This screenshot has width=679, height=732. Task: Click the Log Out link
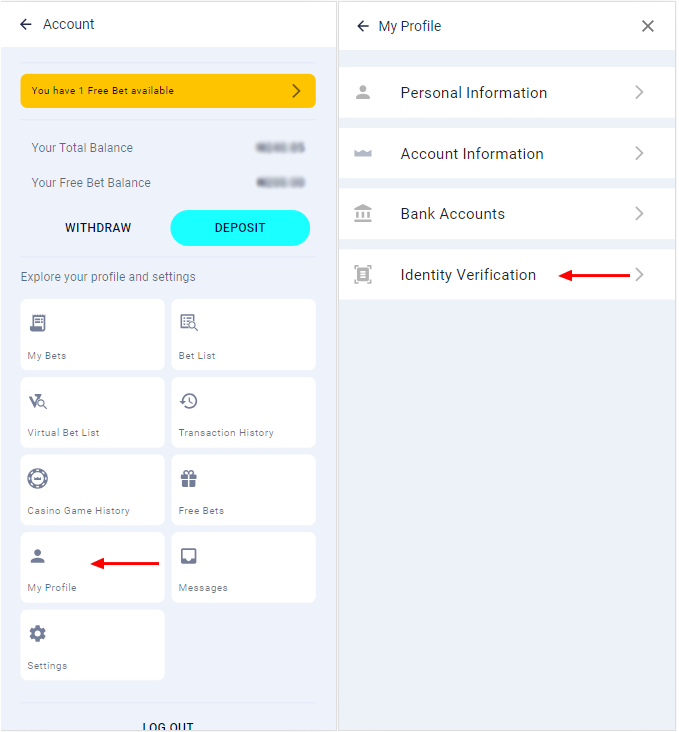(x=168, y=726)
